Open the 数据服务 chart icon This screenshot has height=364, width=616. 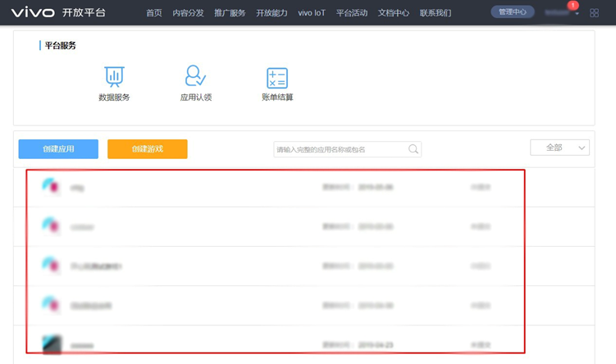(114, 76)
